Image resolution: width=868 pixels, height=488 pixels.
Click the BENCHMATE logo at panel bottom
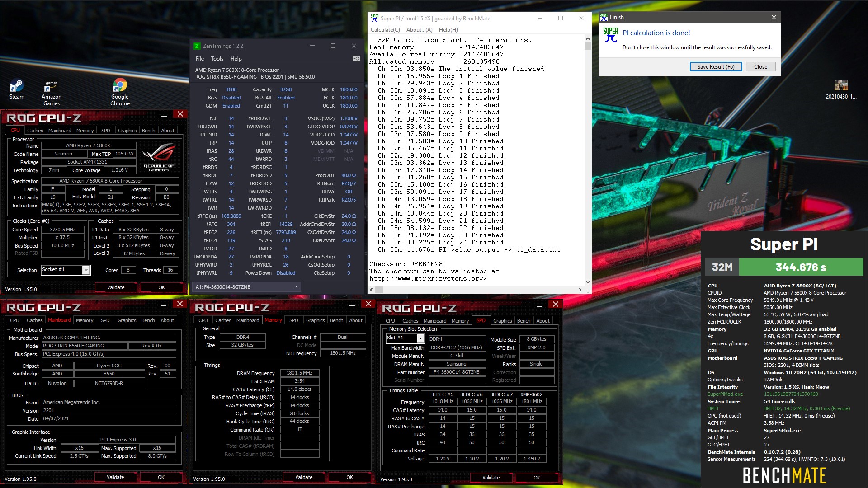click(x=784, y=476)
